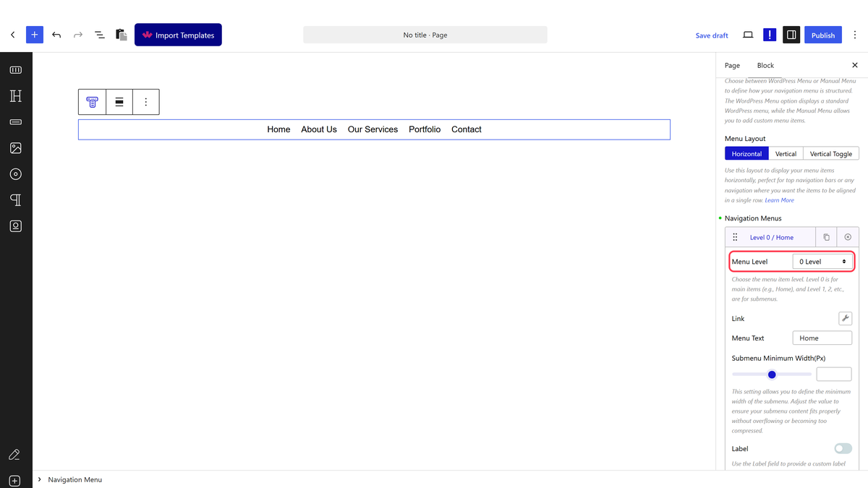
Task: Select the button block icon in dark sidebar
Action: [x=16, y=122]
